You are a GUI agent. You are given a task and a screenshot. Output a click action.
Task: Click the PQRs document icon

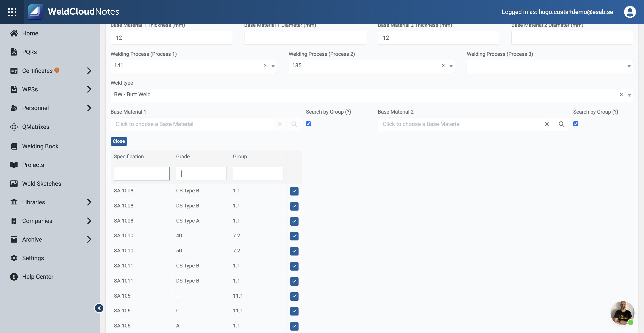(x=14, y=52)
